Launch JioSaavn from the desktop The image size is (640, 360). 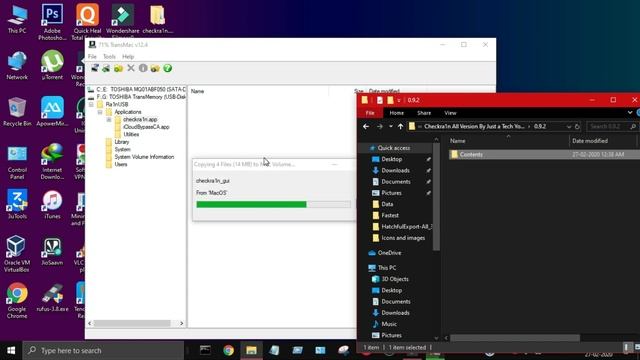pos(52,251)
